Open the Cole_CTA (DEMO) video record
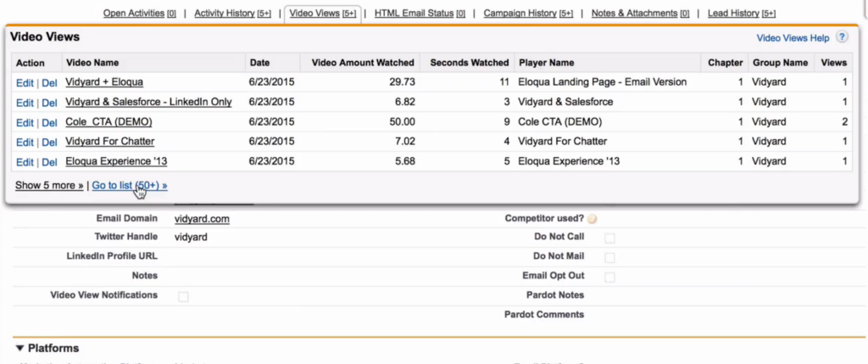Screen dimensions: 868x364 (108, 122)
